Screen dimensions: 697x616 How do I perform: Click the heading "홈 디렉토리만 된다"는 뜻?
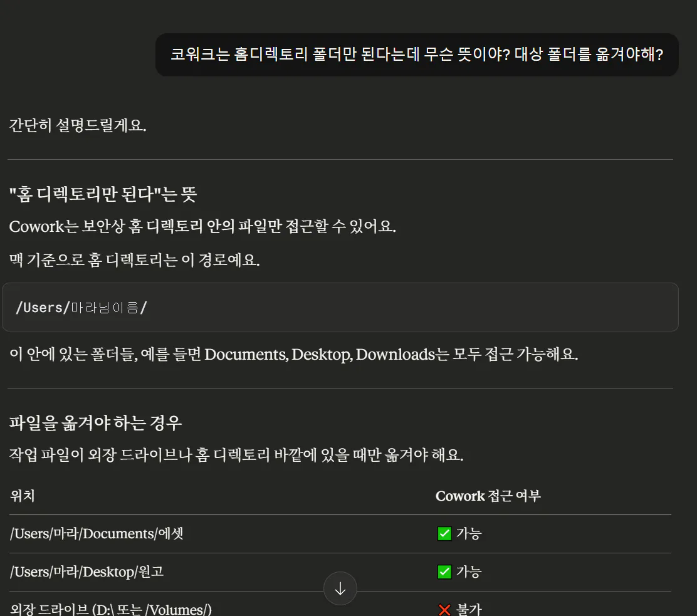(x=103, y=194)
